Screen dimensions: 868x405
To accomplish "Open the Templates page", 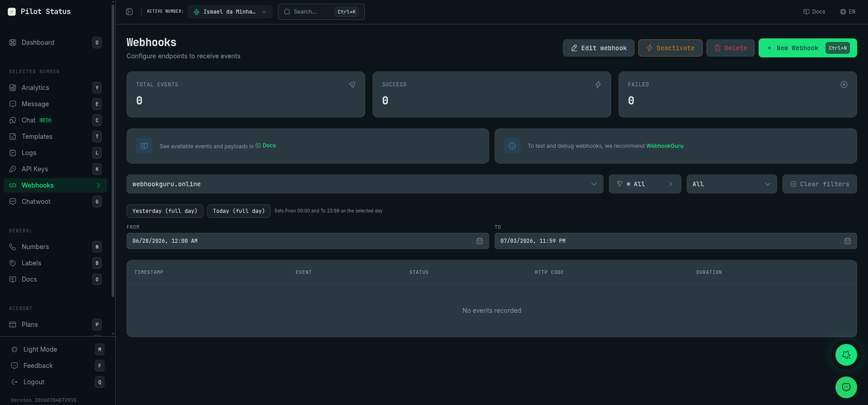I will point(55,137).
